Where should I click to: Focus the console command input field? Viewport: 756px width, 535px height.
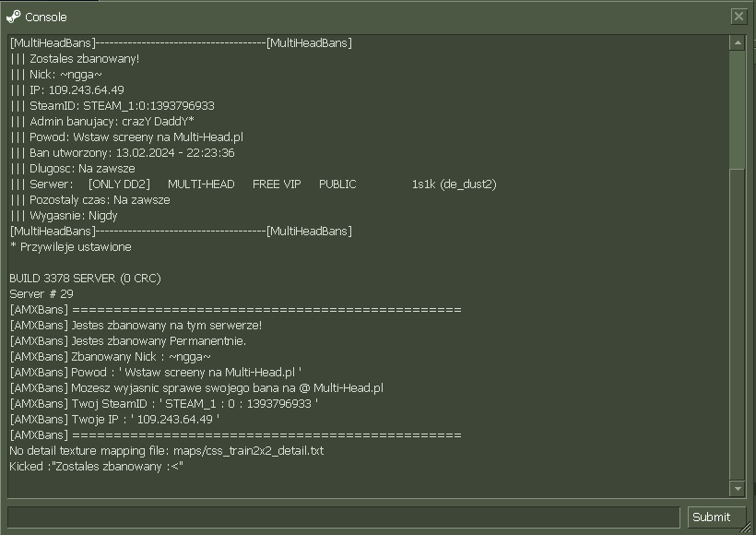tap(343, 517)
